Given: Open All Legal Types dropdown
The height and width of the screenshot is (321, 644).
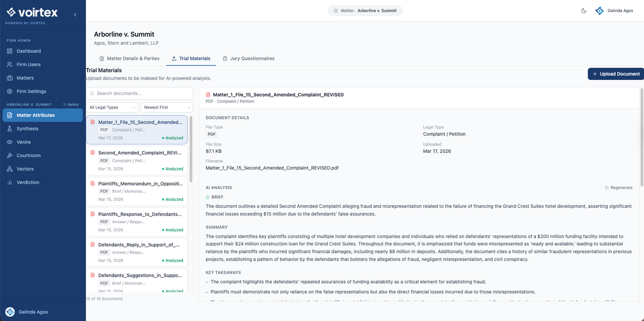Looking at the screenshot, I should (x=112, y=107).
